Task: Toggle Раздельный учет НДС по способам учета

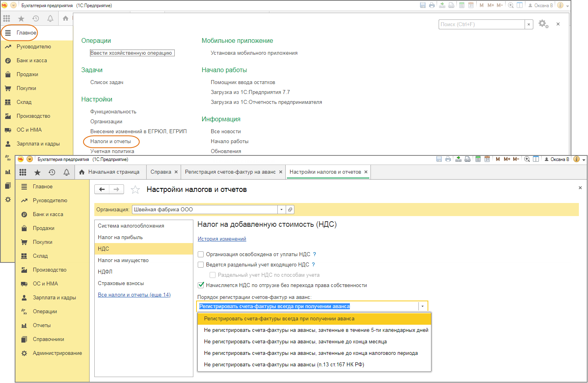Action: pos(213,275)
